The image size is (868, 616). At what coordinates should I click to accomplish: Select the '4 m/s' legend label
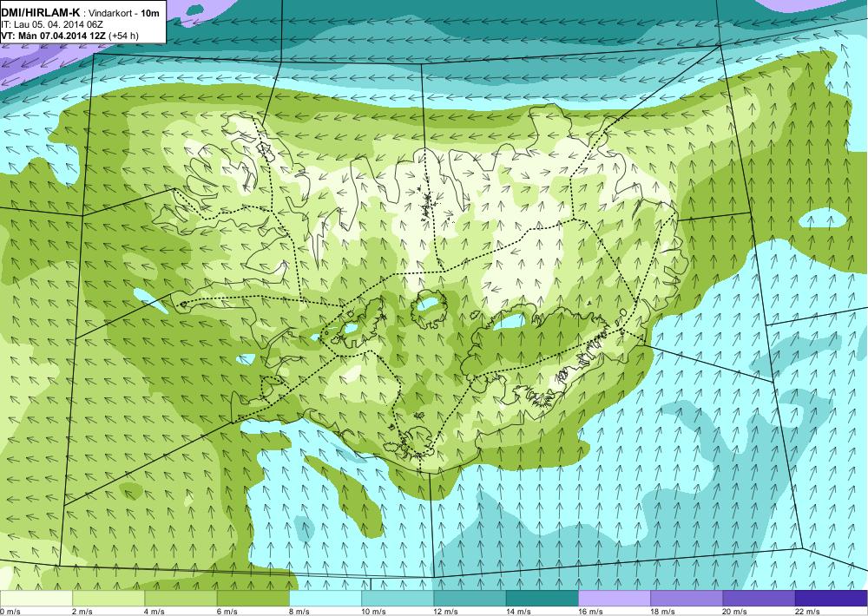[x=155, y=612]
